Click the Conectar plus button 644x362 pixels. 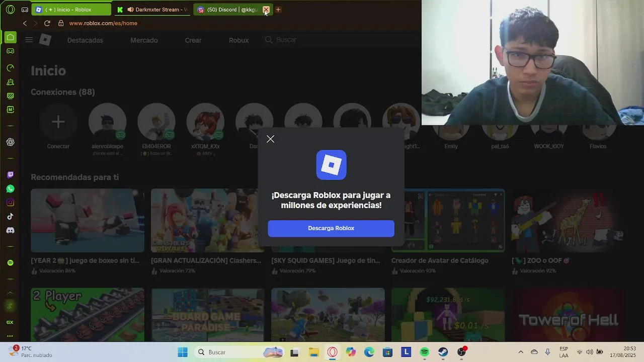[58, 122]
